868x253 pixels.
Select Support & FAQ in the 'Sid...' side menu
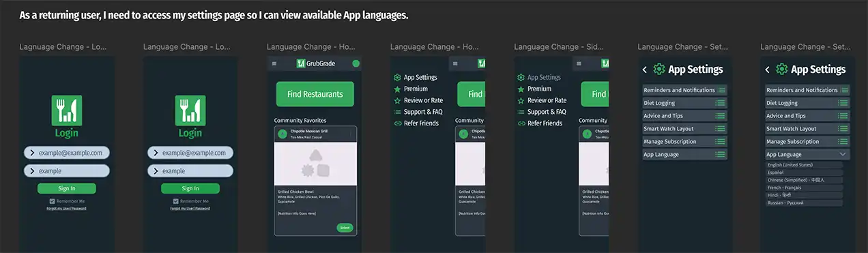click(542, 112)
